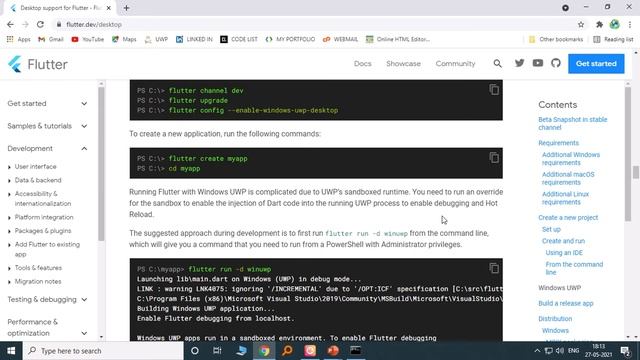This screenshot has height=360, width=640.
Task: Click the left sidebar scrollbar
Action: [x=101, y=163]
